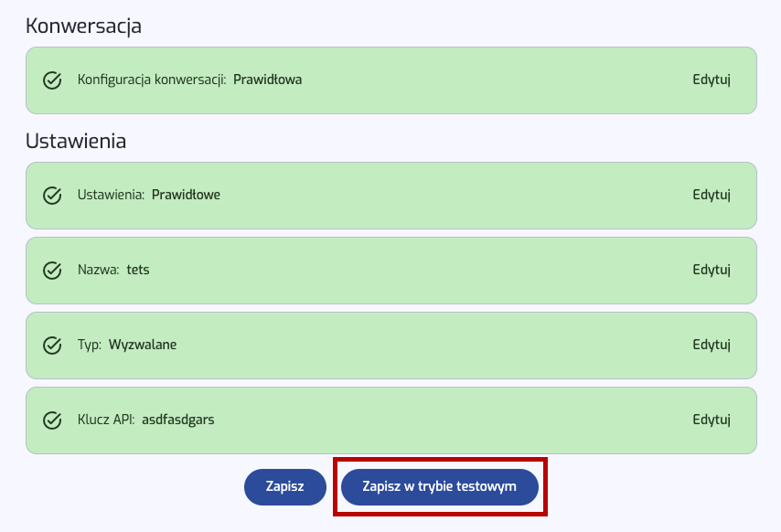
Task: Select the Konwersacja section heading
Action: click(x=84, y=27)
